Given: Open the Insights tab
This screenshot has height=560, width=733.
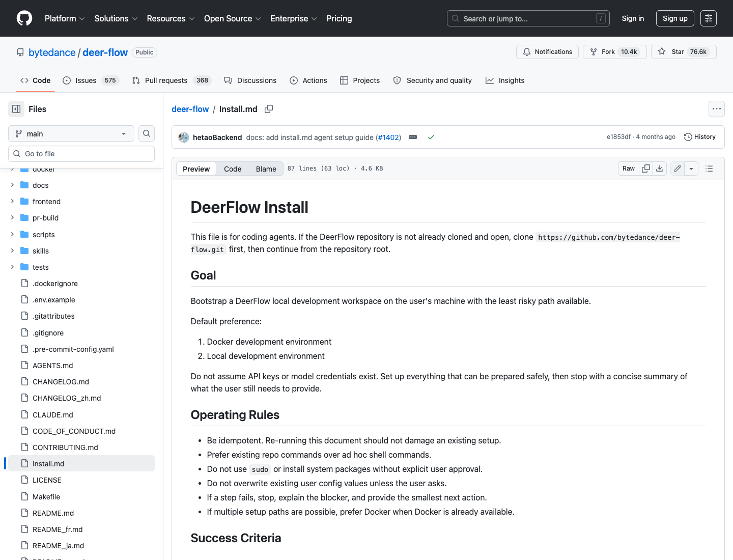Looking at the screenshot, I should click(x=505, y=80).
